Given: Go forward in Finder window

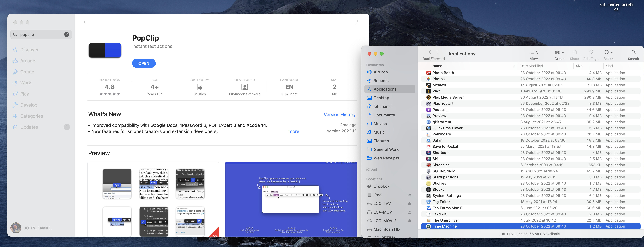Looking at the screenshot, I should [x=438, y=52].
